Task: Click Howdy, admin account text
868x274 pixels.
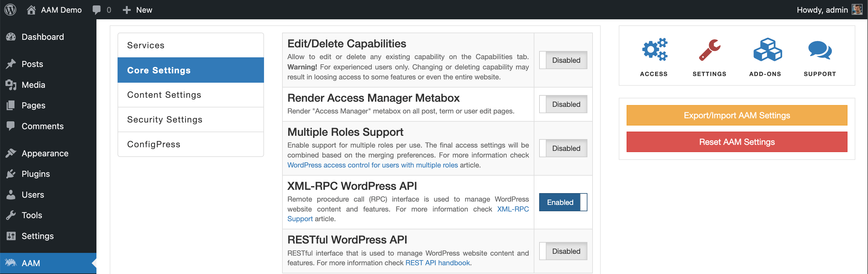Action: click(x=822, y=10)
